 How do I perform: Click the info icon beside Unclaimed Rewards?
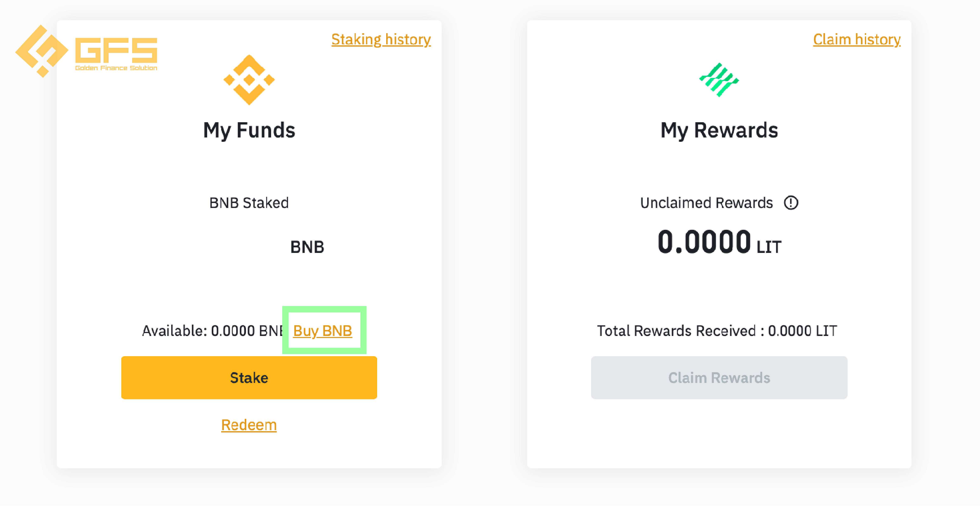tap(791, 202)
